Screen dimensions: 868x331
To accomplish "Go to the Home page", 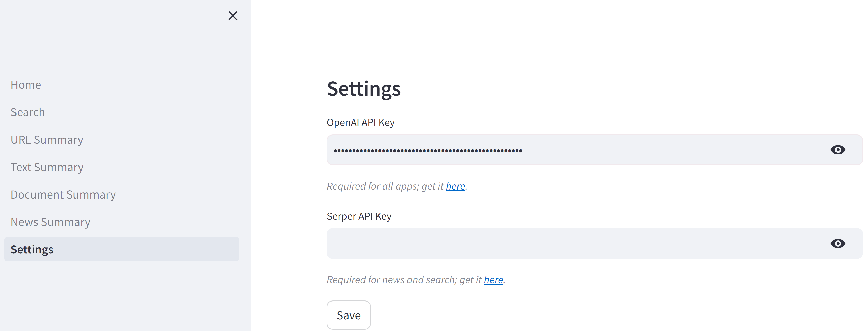I will coord(26,85).
